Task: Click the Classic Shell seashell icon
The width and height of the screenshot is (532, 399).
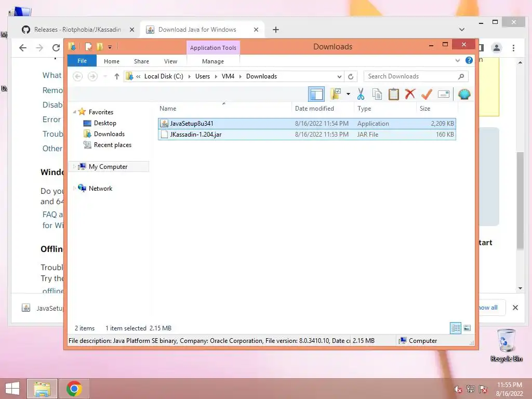Action: point(464,94)
